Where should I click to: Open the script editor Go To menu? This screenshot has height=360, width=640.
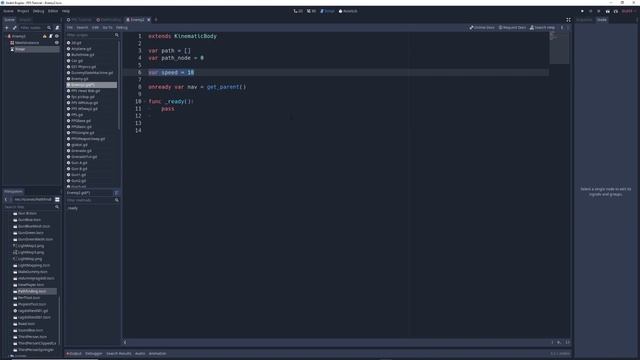pyautogui.click(x=107, y=28)
